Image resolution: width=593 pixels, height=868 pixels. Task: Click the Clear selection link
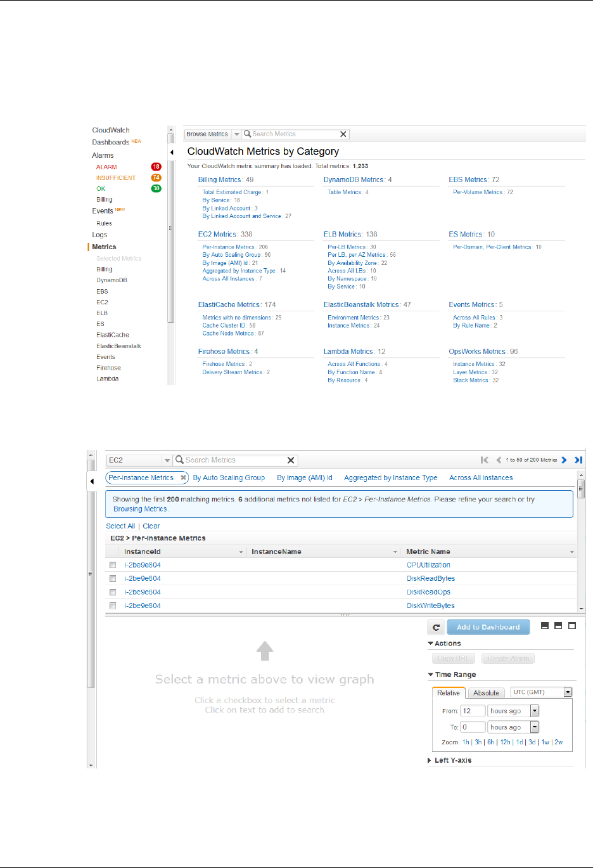click(151, 526)
